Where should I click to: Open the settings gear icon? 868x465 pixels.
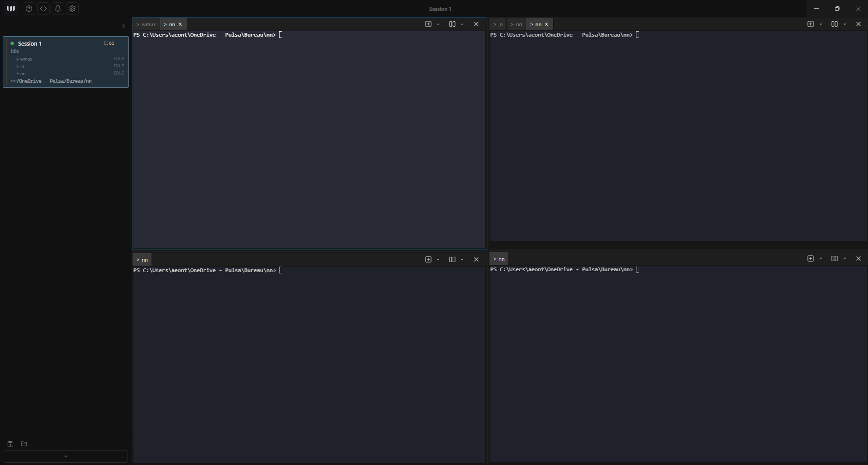[x=72, y=9]
